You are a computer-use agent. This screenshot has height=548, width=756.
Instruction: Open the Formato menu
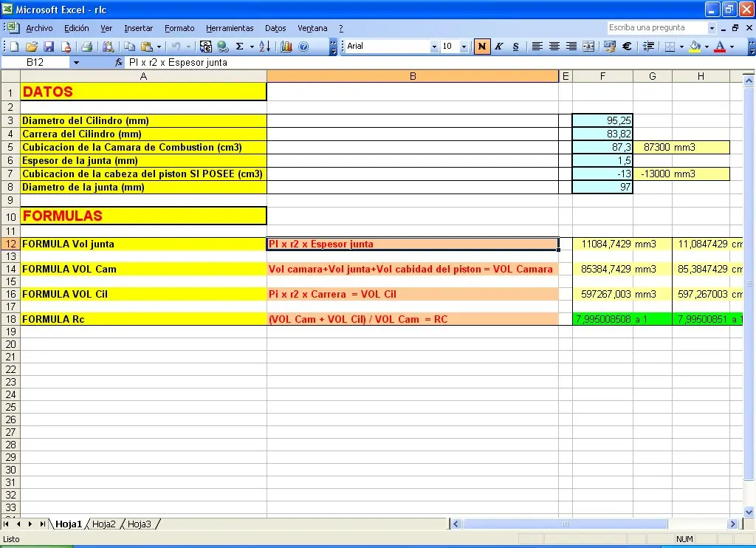179,28
